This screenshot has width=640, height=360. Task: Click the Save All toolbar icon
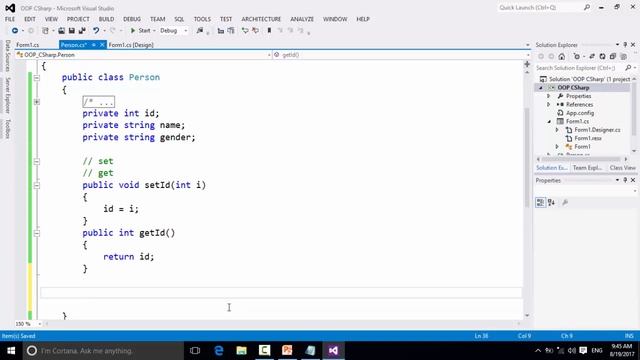tap(82, 31)
